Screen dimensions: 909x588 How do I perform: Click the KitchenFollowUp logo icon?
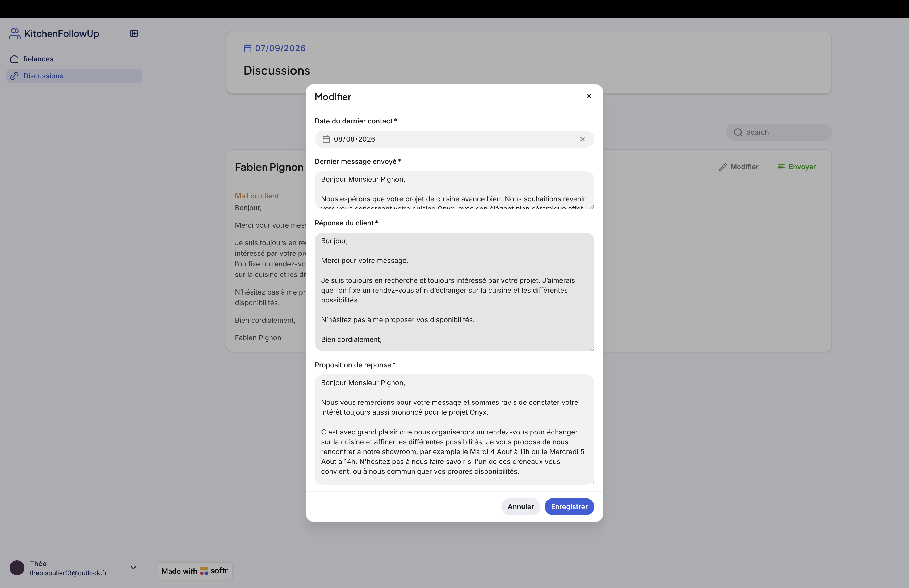(15, 33)
